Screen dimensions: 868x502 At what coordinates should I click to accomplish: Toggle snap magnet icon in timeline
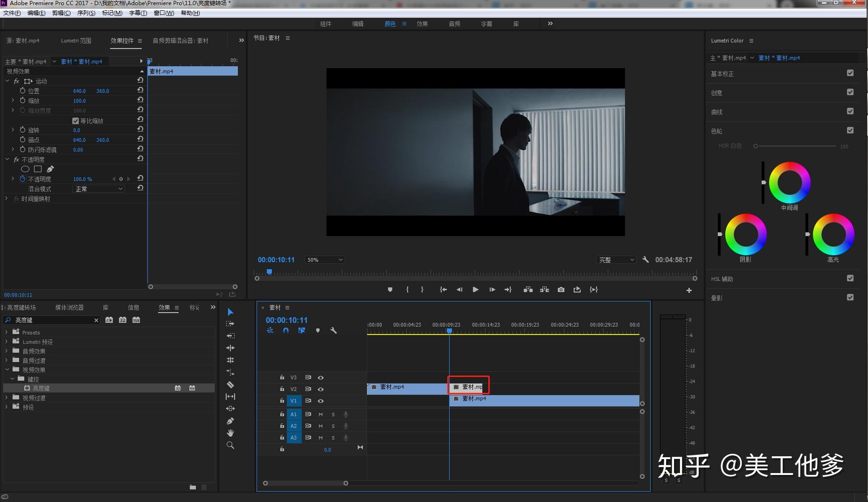coord(286,330)
